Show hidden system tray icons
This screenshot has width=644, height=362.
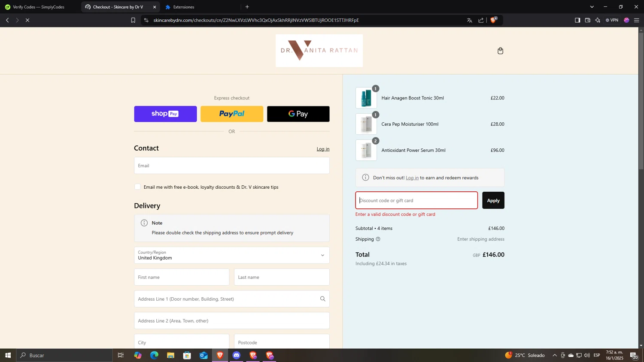click(554, 355)
